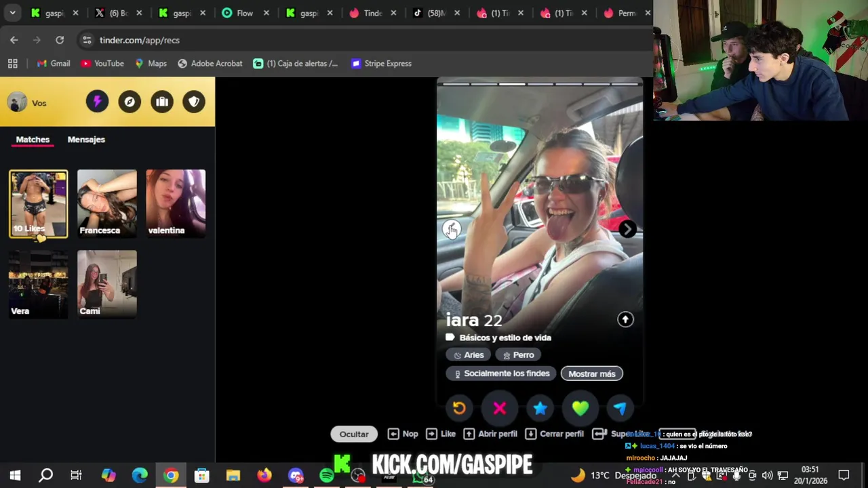This screenshot has height=488, width=868.
Task: Open the briefcase work mode icon
Action: (162, 102)
